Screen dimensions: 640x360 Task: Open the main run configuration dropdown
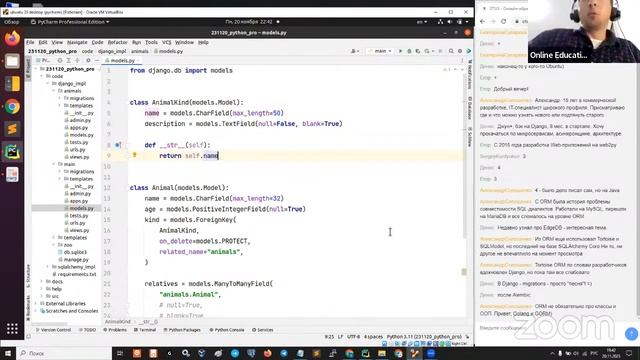click(380, 51)
